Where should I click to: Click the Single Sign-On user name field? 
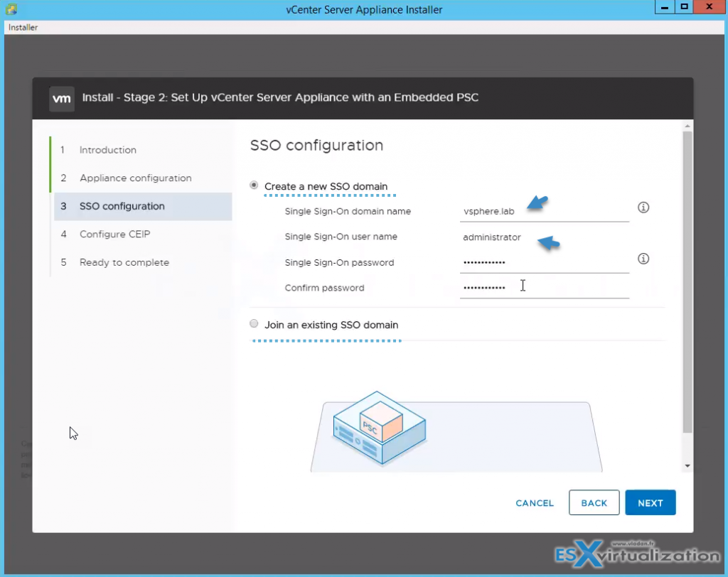click(x=544, y=236)
